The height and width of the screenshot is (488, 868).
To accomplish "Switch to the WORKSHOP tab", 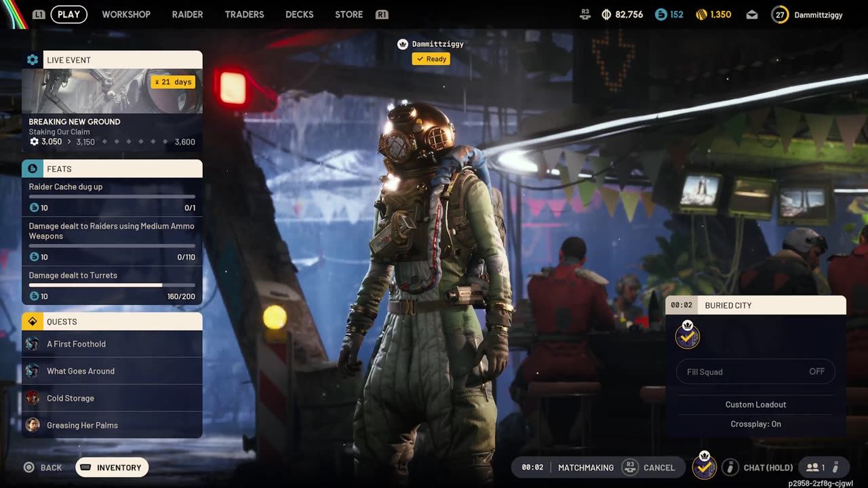I will 126,14.
